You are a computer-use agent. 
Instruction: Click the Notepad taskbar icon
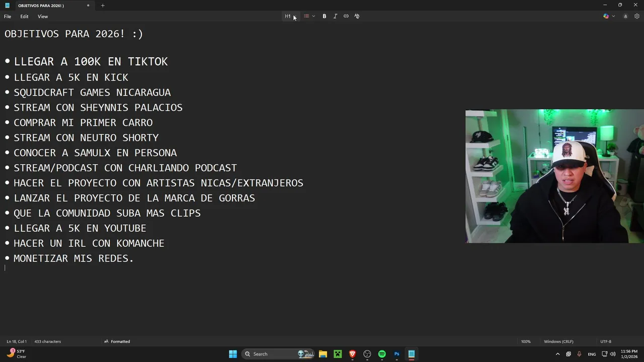click(x=412, y=354)
